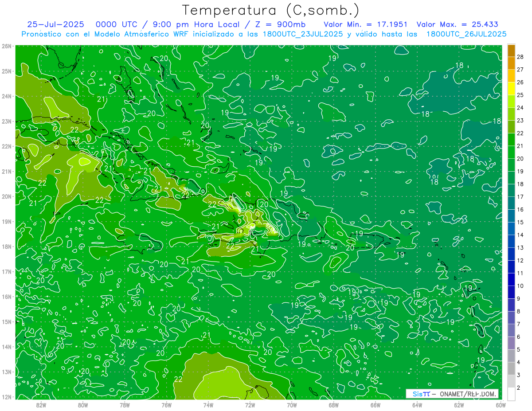Click colorbar label "2"
This screenshot has width=532, height=411.
519,388
